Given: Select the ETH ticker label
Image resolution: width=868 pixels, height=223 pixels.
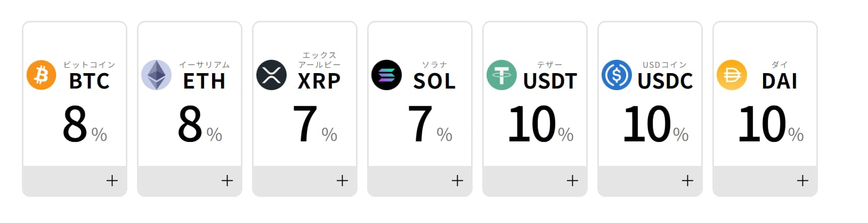Looking at the screenshot, I should 204,81.
